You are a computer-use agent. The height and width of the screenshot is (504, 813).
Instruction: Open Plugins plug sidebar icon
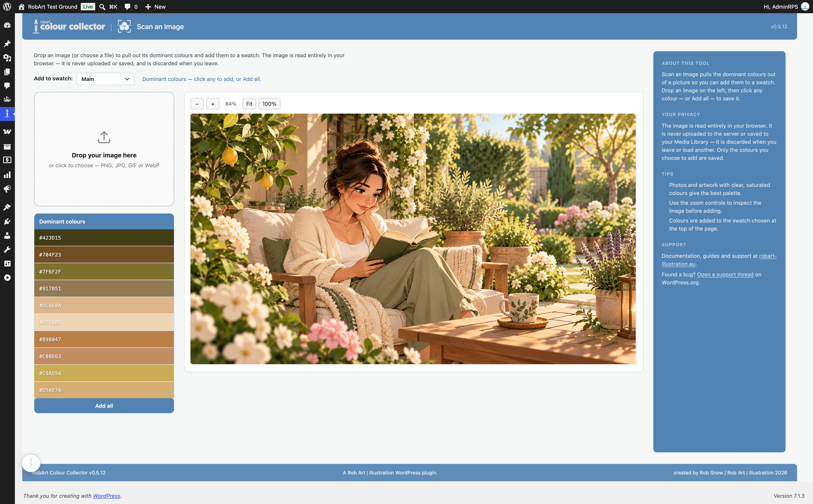click(x=7, y=221)
